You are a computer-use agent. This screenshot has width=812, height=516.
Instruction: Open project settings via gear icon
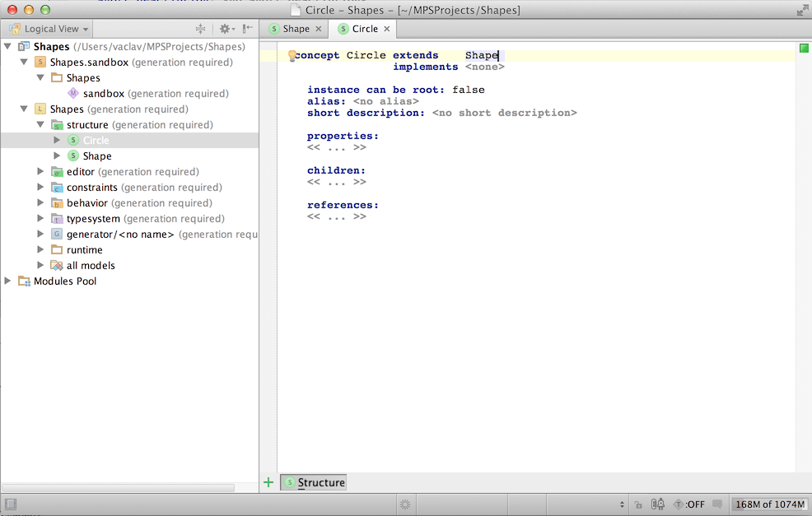[226, 29]
